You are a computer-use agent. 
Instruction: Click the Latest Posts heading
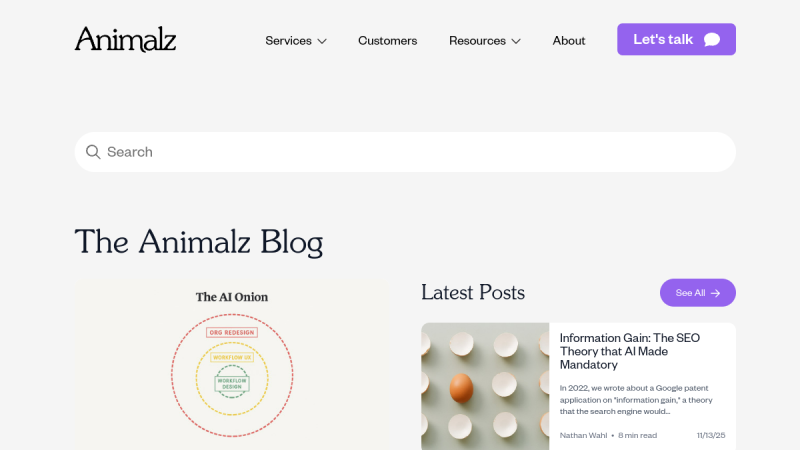point(473,292)
